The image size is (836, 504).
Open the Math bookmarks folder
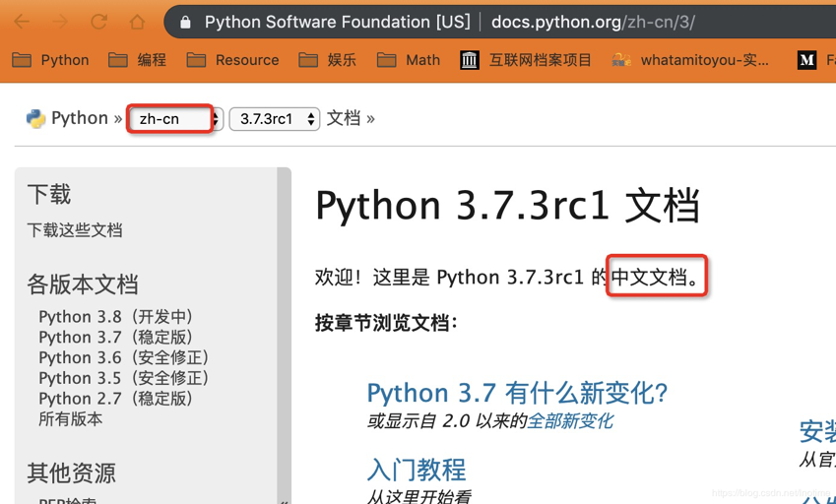[x=409, y=60]
